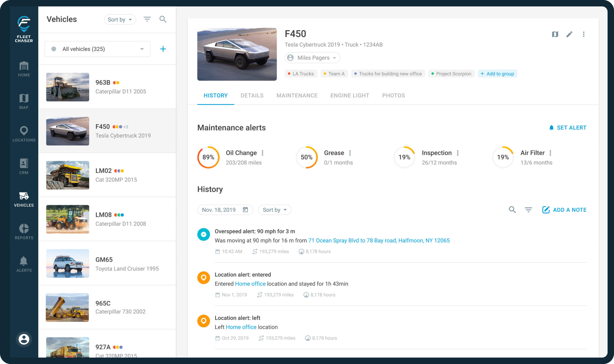Open filter icon in the History section
The image size is (614, 364).
[x=528, y=210]
